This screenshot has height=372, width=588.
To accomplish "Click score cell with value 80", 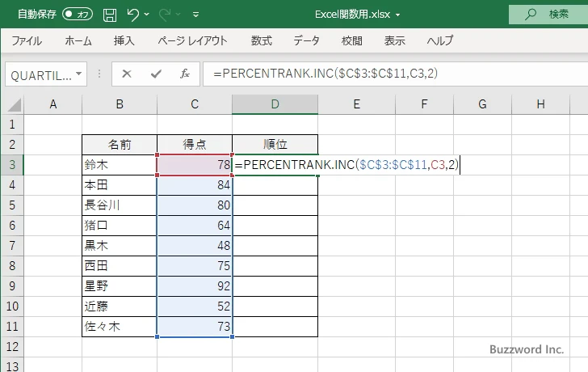I will (x=195, y=205).
